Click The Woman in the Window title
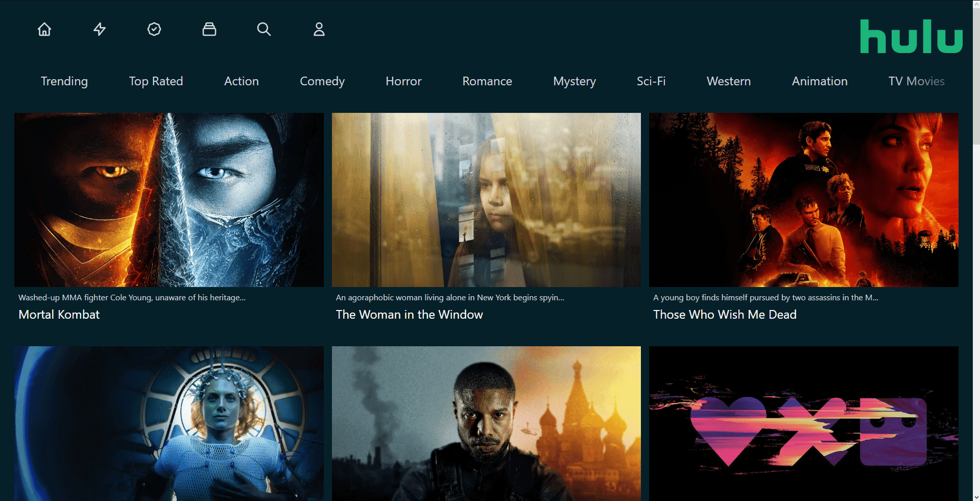Screen dimensions: 980x501 [x=410, y=315]
